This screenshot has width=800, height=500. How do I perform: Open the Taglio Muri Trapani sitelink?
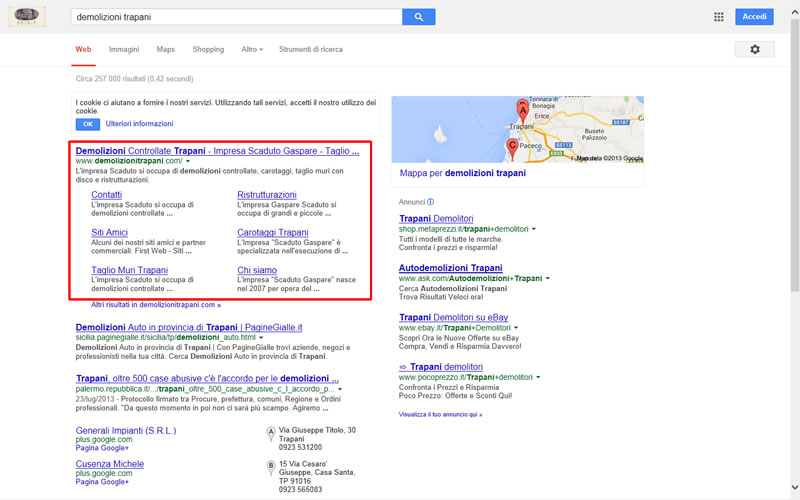[x=130, y=270]
